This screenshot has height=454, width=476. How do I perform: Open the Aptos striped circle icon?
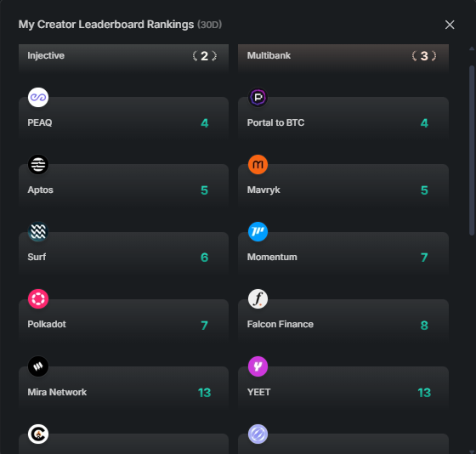tap(38, 165)
